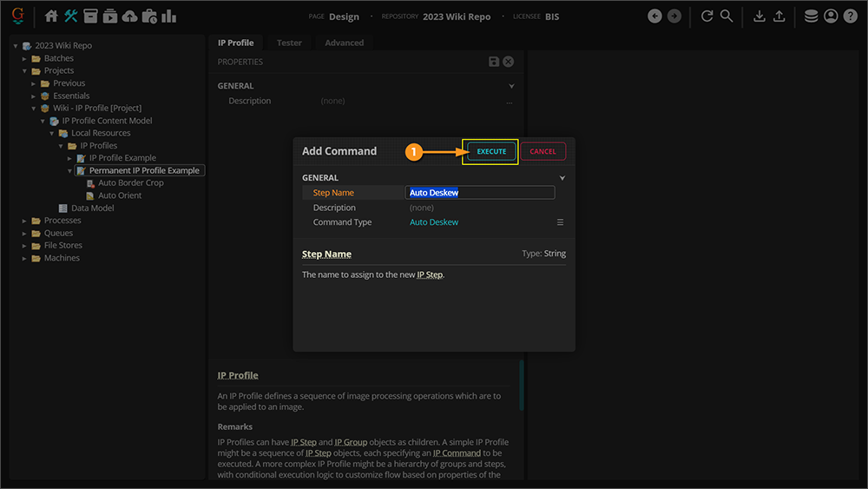Open the Home page icon

[51, 16]
